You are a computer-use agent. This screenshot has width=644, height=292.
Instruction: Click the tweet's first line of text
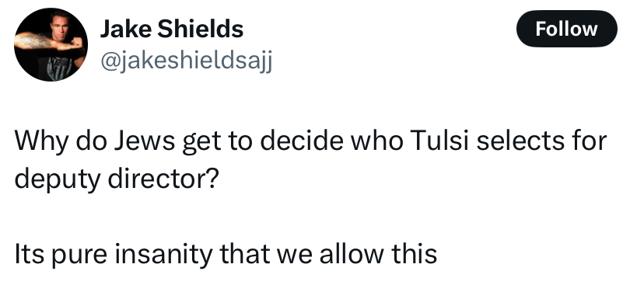click(x=310, y=141)
